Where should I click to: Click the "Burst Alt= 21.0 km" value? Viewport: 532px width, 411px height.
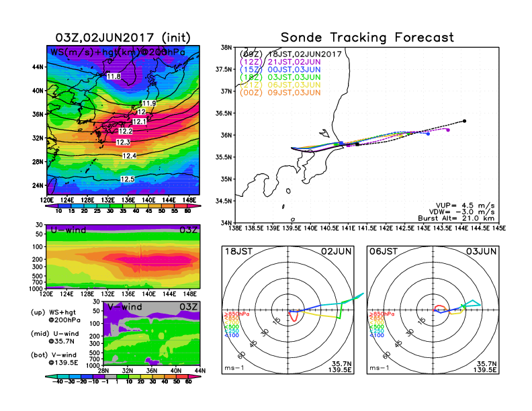(456, 218)
